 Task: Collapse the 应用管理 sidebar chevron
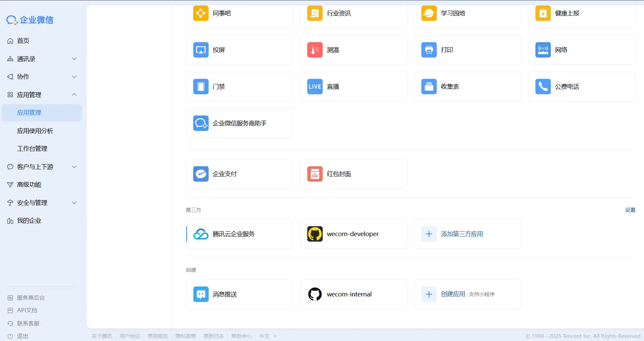pyautogui.click(x=74, y=95)
